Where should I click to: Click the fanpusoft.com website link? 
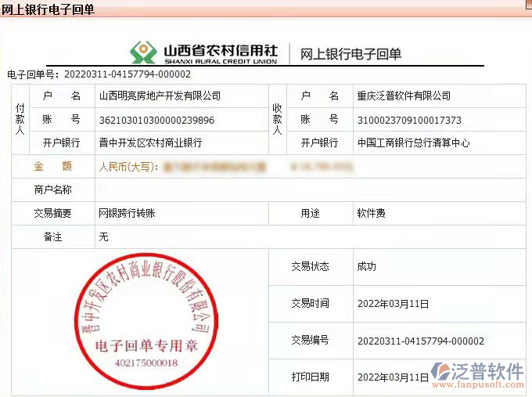(477, 386)
